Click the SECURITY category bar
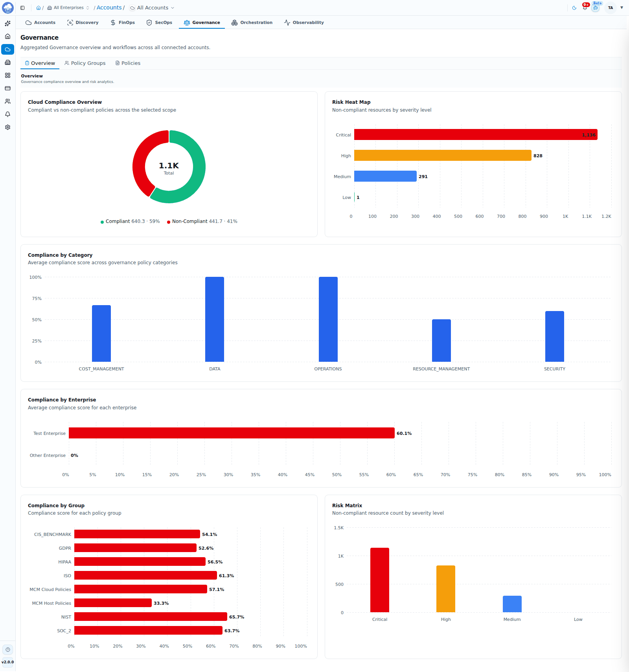This screenshot has height=672, width=629. pos(555,337)
